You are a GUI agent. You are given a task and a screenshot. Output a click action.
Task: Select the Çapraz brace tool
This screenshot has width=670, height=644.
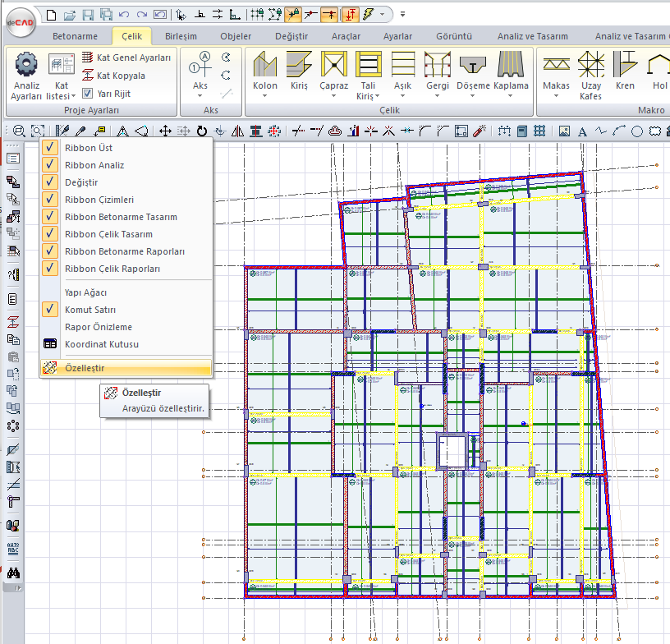click(x=333, y=65)
